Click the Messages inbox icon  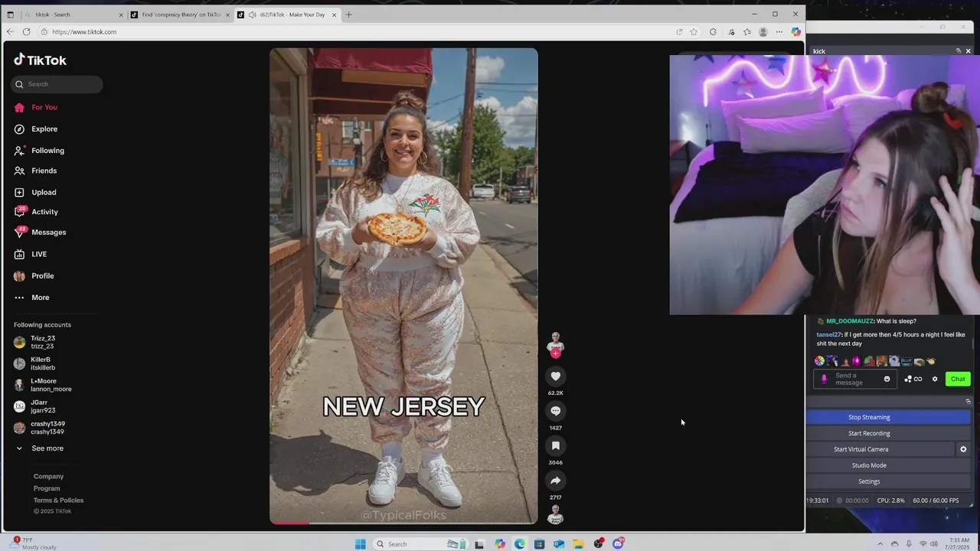(20, 232)
